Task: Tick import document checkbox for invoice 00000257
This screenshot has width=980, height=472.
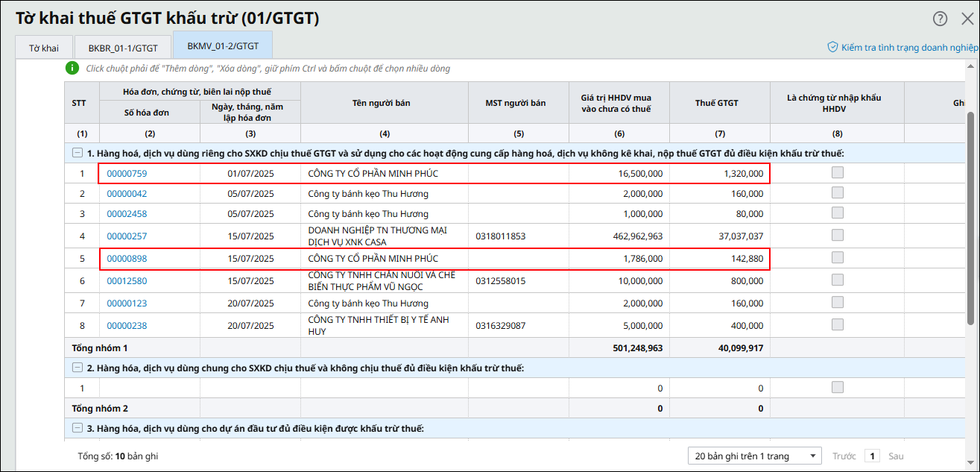Action: tap(838, 236)
